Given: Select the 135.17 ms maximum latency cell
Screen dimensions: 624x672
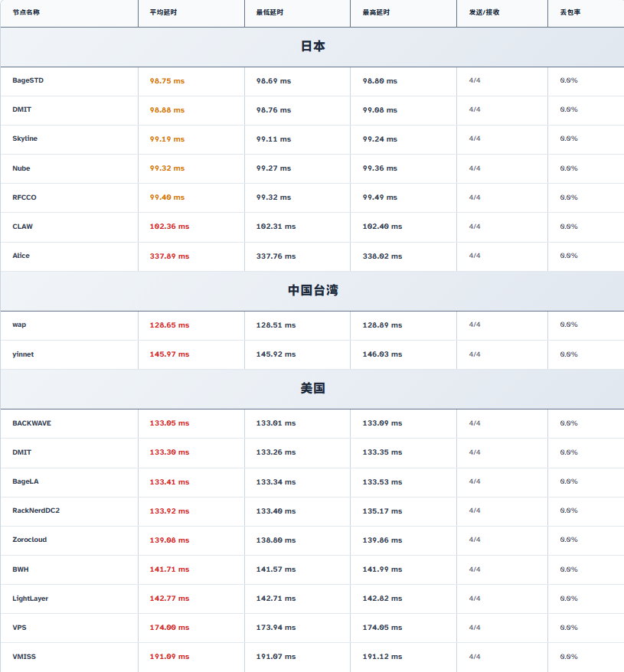Looking at the screenshot, I should pyautogui.click(x=382, y=511).
